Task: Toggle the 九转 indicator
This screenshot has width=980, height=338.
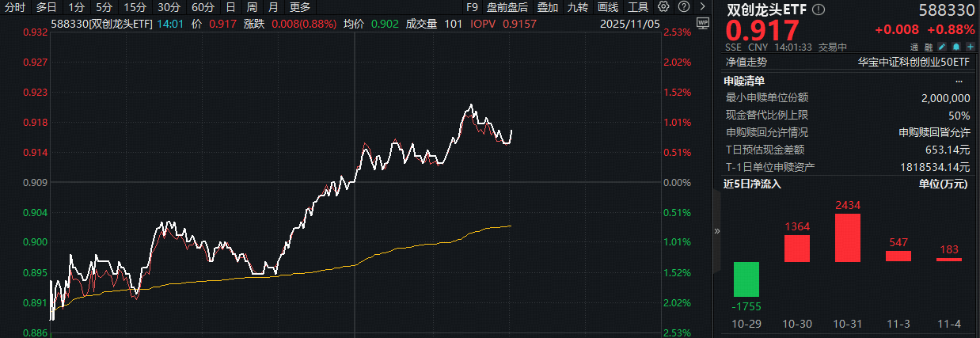Action: pos(577,7)
